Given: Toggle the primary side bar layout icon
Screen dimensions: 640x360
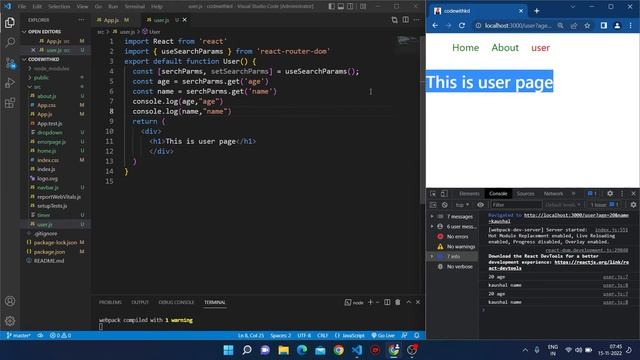Looking at the screenshot, I should (331, 6).
